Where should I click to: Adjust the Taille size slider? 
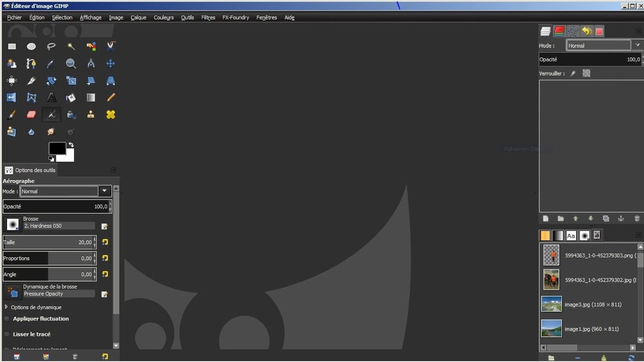[50, 242]
